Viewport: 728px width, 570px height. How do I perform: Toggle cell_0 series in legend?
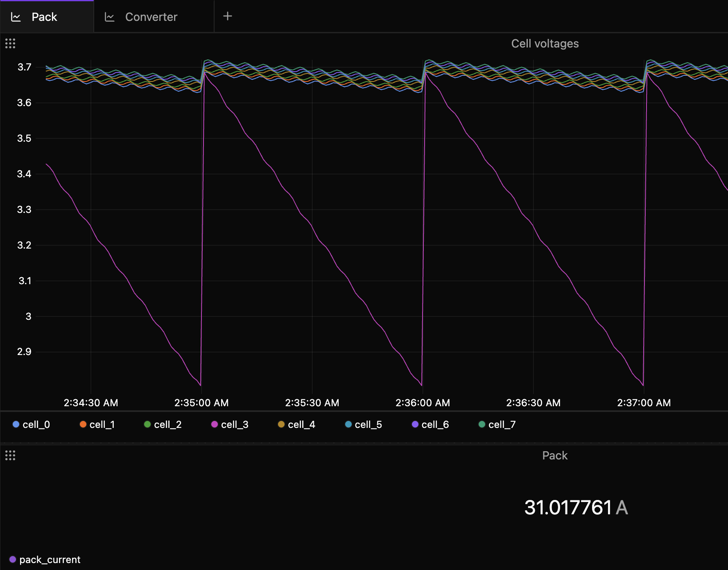pyautogui.click(x=32, y=425)
